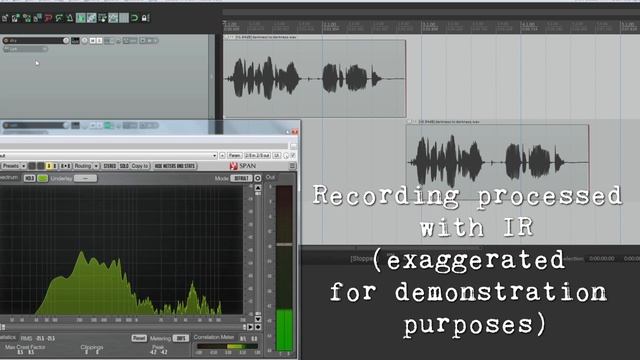This screenshot has height=360, width=640.
Task: Toggle the FX bypass checkbox
Action: tap(293, 155)
